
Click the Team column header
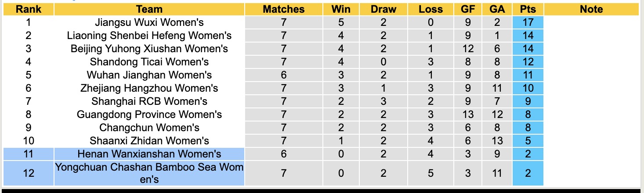[149, 9]
